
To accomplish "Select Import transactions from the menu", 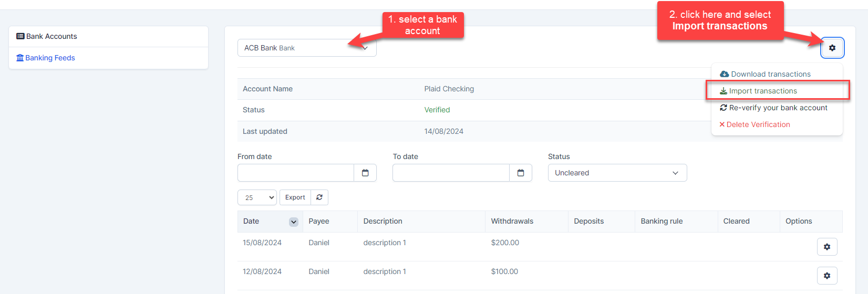I will [x=763, y=91].
